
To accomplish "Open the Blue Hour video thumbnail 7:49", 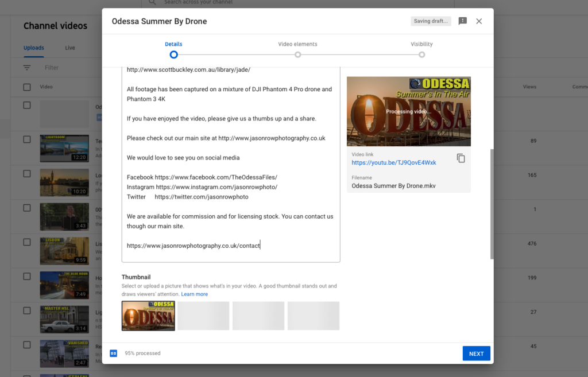I will 64,285.
